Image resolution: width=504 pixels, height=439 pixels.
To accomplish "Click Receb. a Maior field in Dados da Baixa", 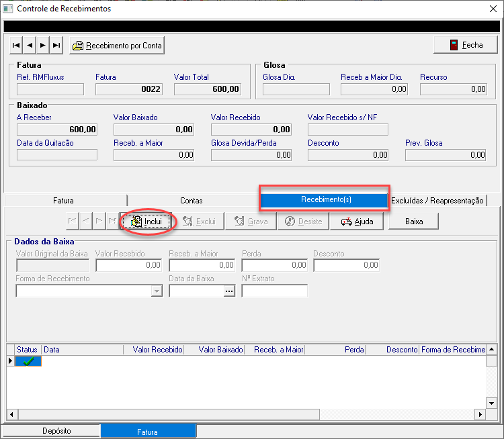I will (202, 265).
